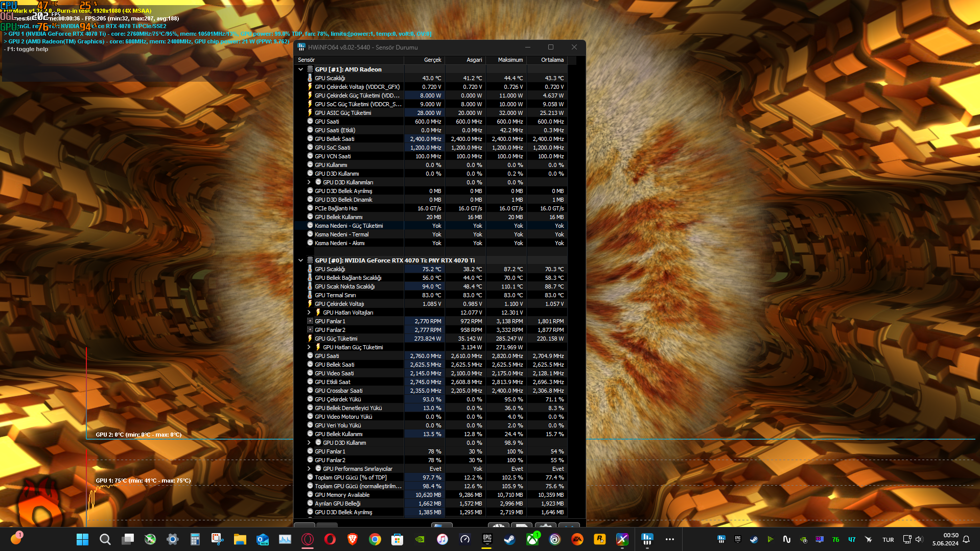Expand the GPU Performans Sınırlayıcılar row
Viewport: 980px width, 551px height.
pyautogui.click(x=309, y=469)
